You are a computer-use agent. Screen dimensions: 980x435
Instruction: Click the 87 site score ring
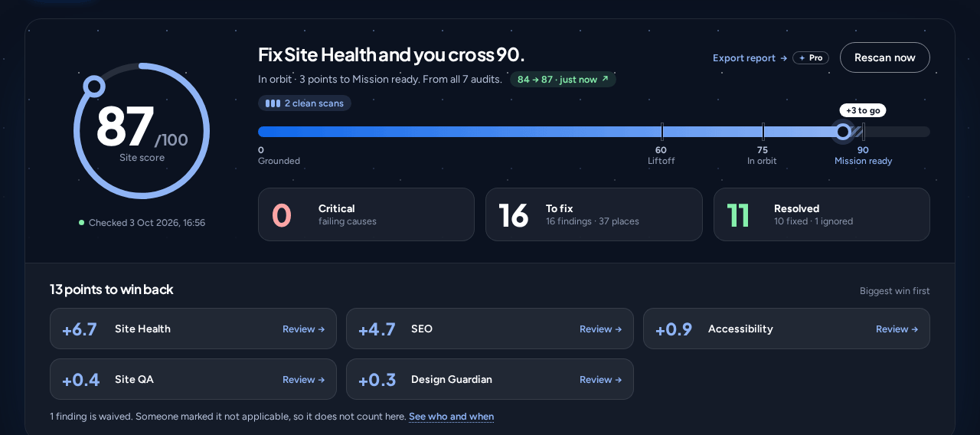click(x=142, y=131)
